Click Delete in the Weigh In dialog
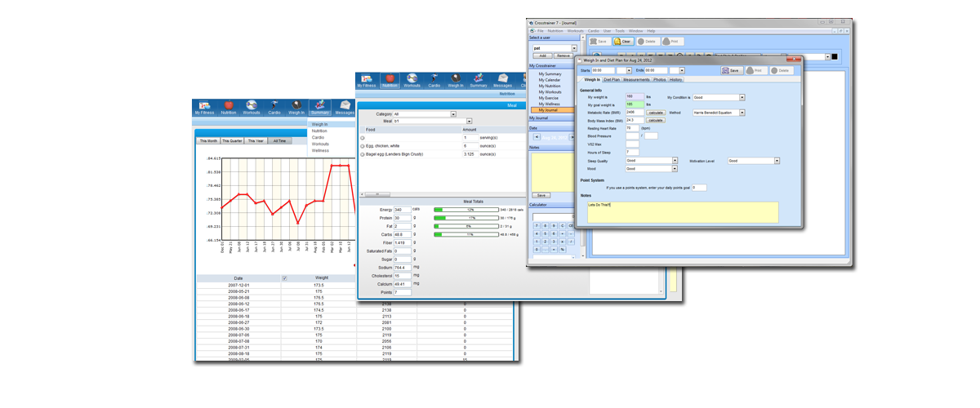 tap(780, 71)
